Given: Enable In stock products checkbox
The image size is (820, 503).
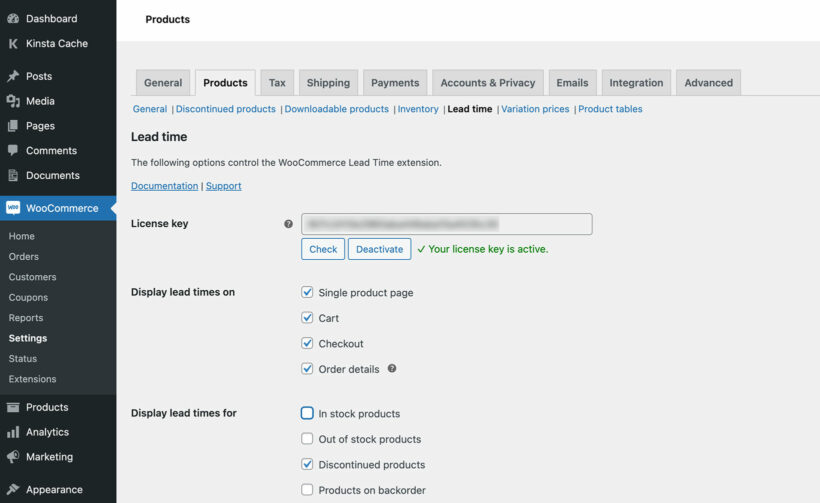Looking at the screenshot, I should 307,413.
